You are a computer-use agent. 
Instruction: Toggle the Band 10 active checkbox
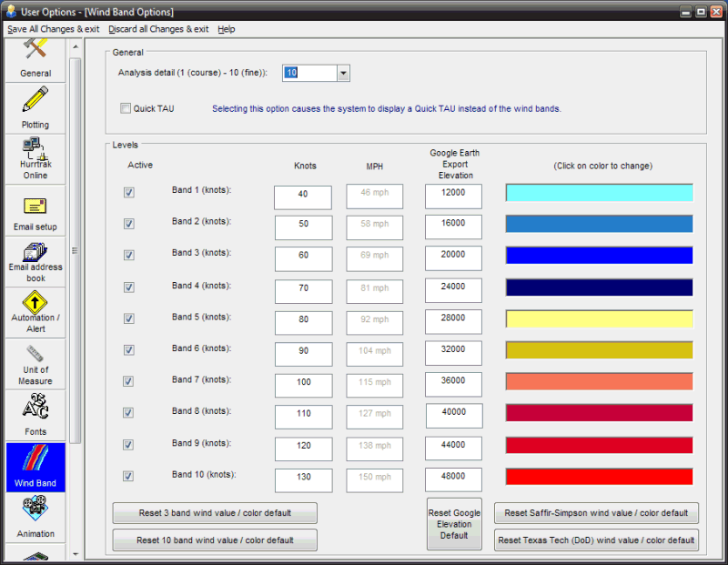[129, 476]
